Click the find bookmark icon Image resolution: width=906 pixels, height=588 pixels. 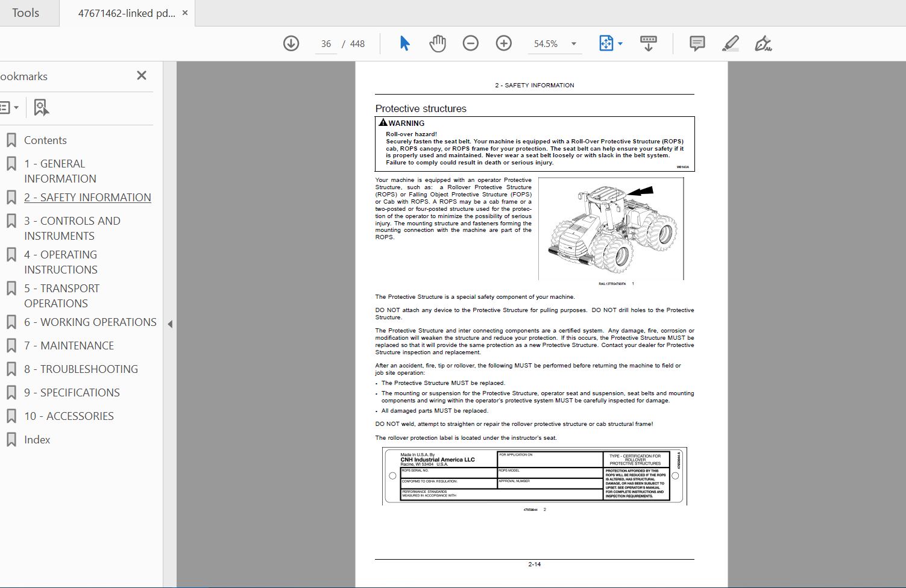[41, 107]
